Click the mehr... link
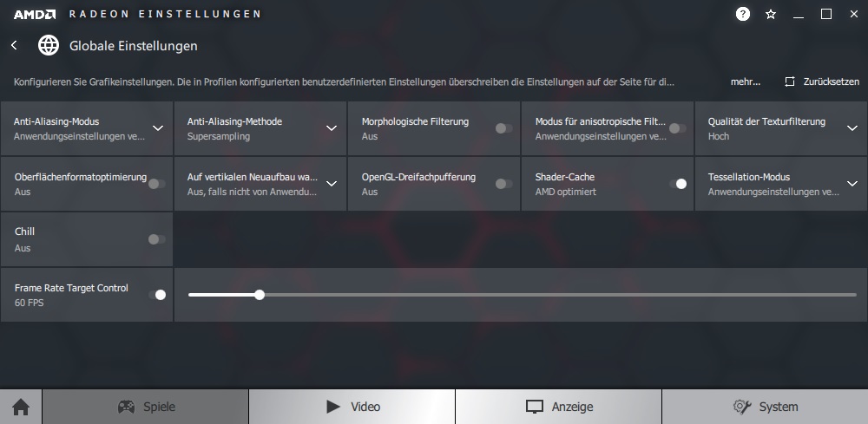Viewport: 868px width, 424px height. point(746,82)
